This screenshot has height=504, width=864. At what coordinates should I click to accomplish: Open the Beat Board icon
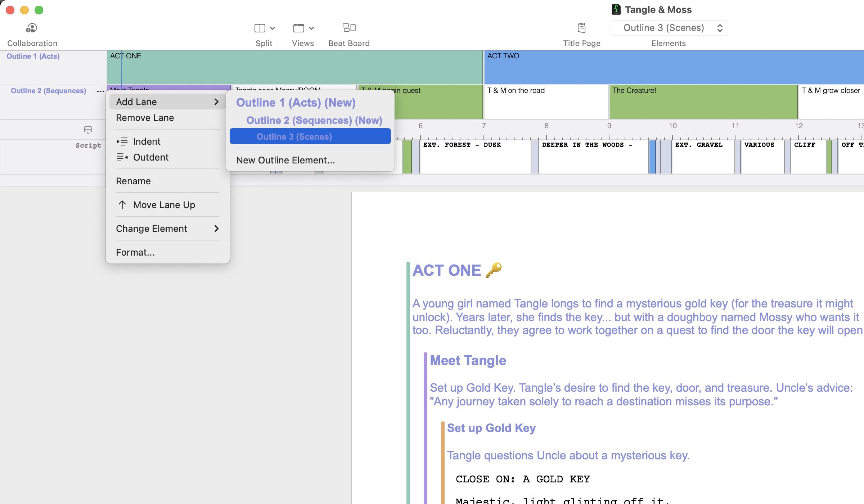point(349,28)
